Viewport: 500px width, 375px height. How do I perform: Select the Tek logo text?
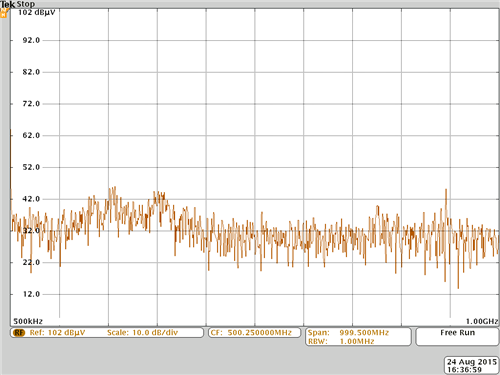7,4
